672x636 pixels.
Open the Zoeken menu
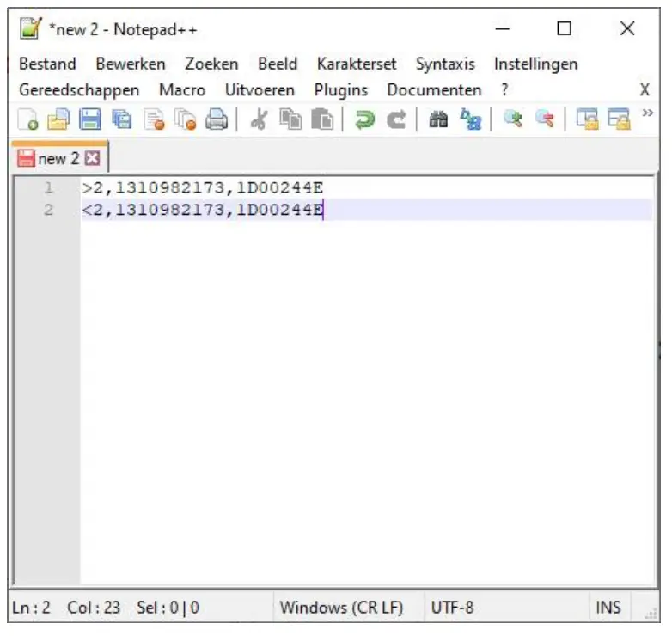pos(211,64)
